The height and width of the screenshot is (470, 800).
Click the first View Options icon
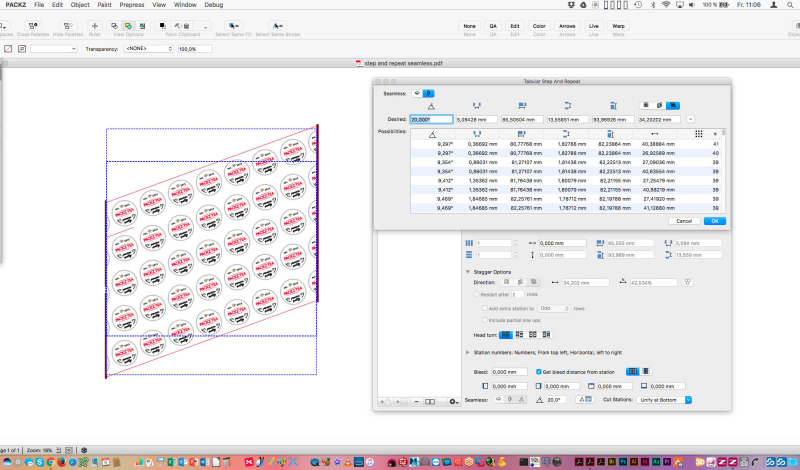pyautogui.click(x=114, y=26)
